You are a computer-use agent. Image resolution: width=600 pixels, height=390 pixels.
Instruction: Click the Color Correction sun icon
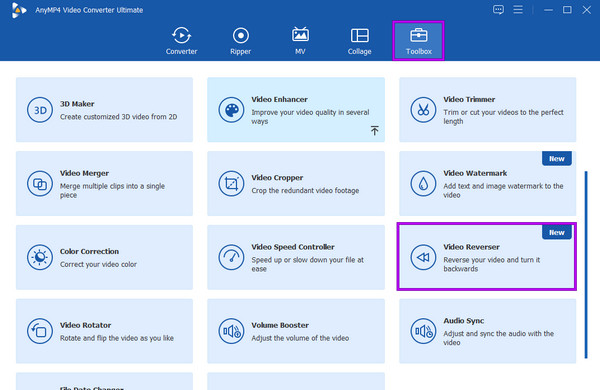pos(40,258)
